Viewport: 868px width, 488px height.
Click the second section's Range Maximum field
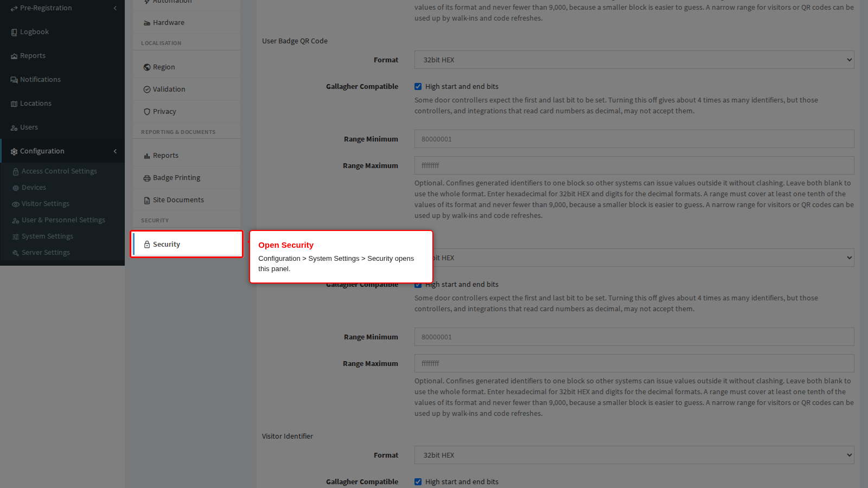[634, 363]
